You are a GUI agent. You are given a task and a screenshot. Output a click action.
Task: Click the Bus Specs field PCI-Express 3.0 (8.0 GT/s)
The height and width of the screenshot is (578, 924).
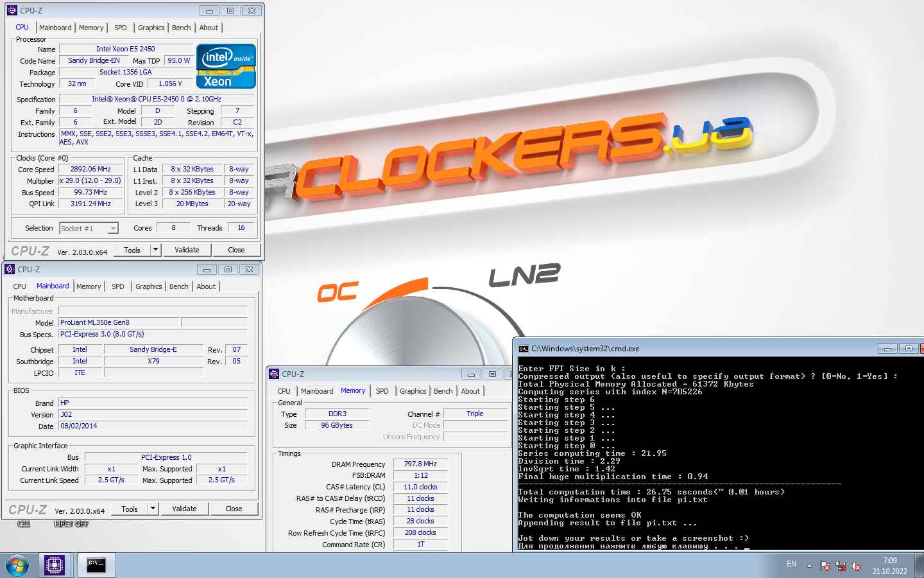(x=153, y=334)
